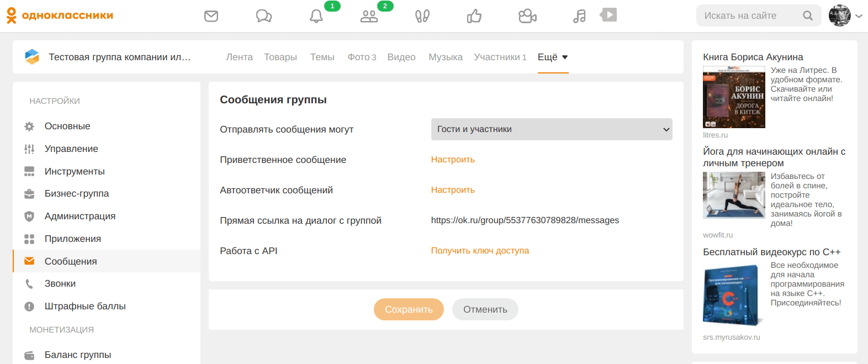Screen dimensions: 868x364
Task: Click the Приложения grid icon
Action: point(29,239)
